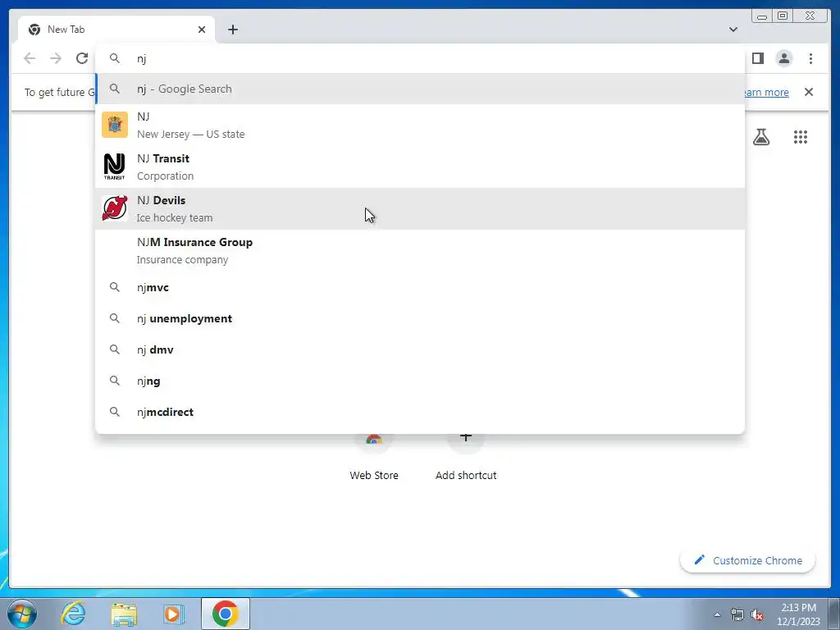The height and width of the screenshot is (630, 840).
Task: Click the address bar containing nj
Action: (420, 58)
